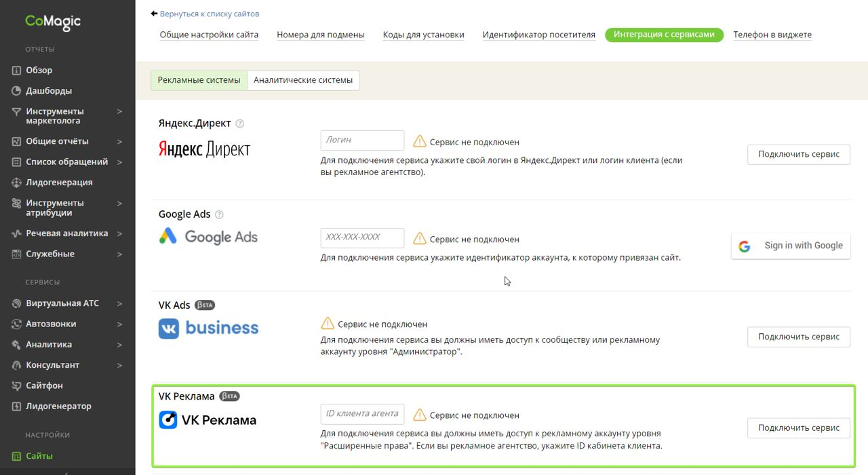868x475 pixels.
Task: Expand the Речевая аналитика menu
Action: pyautogui.click(x=119, y=233)
